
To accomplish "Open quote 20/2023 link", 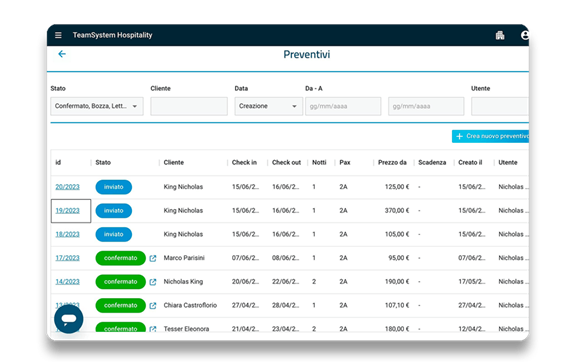I will pyautogui.click(x=67, y=187).
